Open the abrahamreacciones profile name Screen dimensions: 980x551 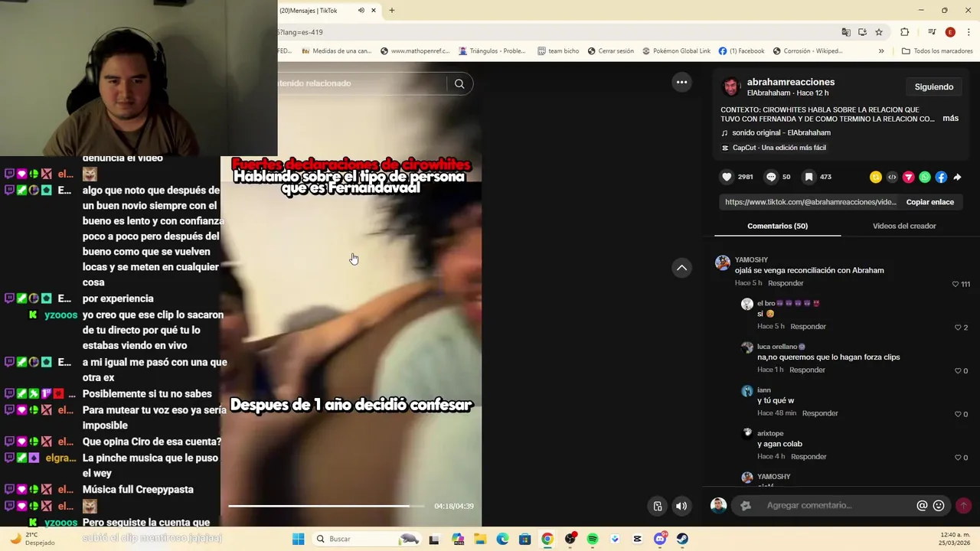(x=791, y=82)
